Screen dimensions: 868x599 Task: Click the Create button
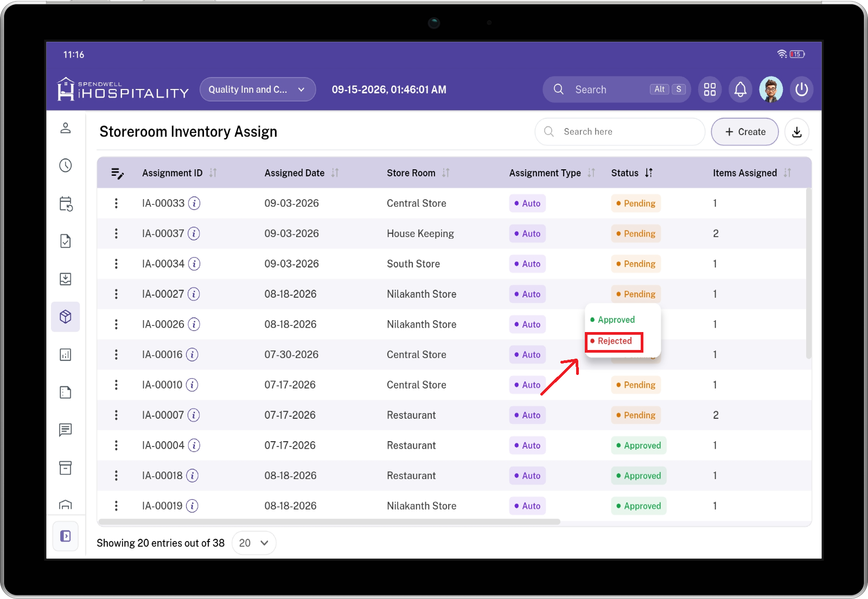click(745, 132)
